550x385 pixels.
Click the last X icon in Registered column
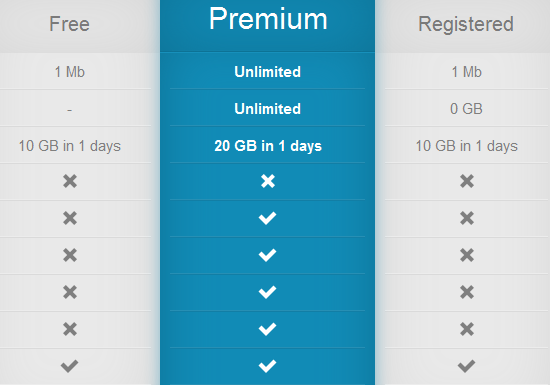coord(467,329)
